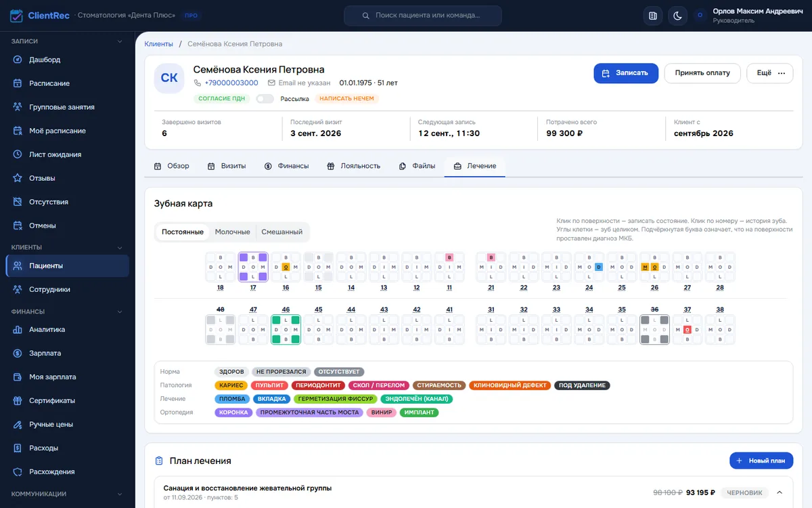This screenshot has height=508, width=812.
Task: Click the notes icon next to the moon
Action: pos(653,16)
